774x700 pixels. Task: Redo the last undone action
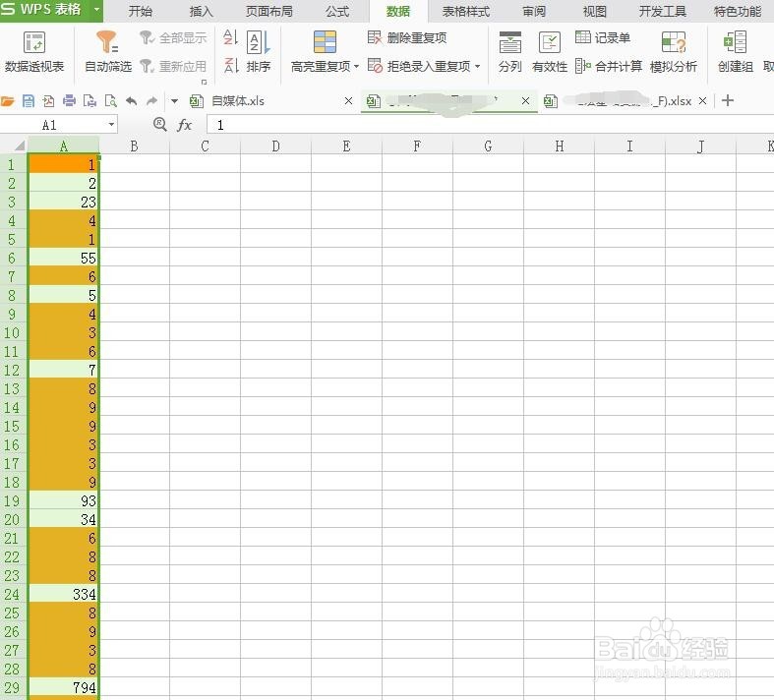click(152, 101)
